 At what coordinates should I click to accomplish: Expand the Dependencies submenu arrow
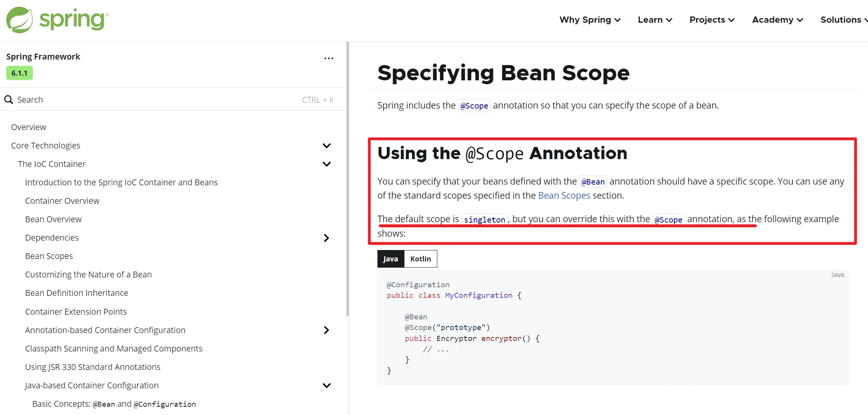(327, 238)
